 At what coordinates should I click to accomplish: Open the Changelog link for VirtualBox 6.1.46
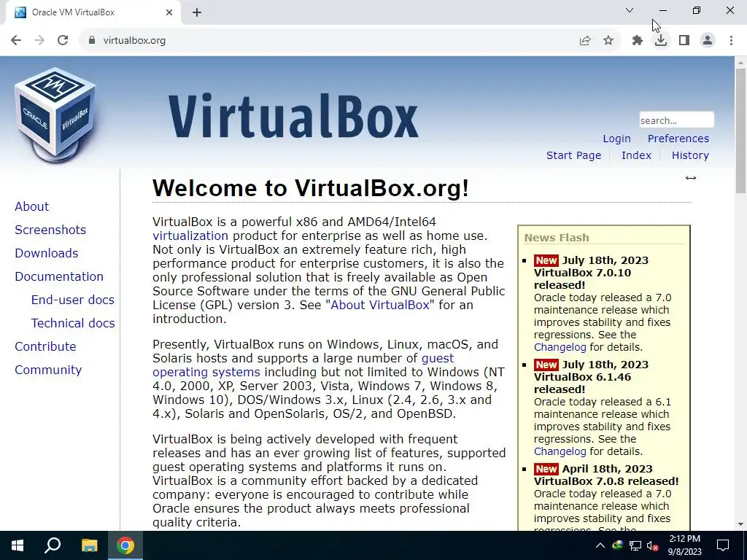(x=560, y=451)
